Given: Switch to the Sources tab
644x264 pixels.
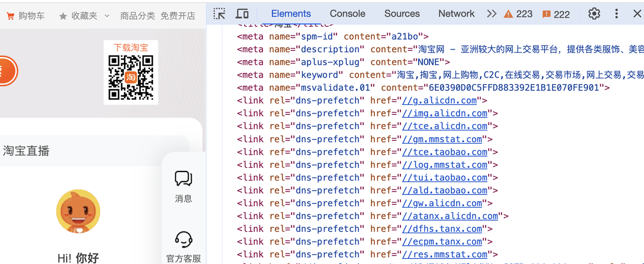Looking at the screenshot, I should point(402,14).
